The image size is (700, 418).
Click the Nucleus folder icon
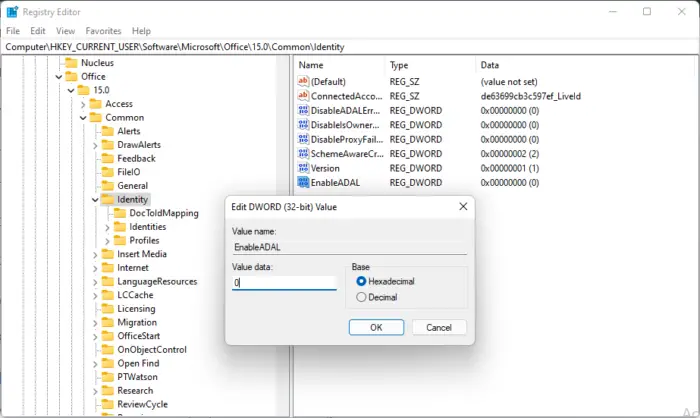coord(71,63)
